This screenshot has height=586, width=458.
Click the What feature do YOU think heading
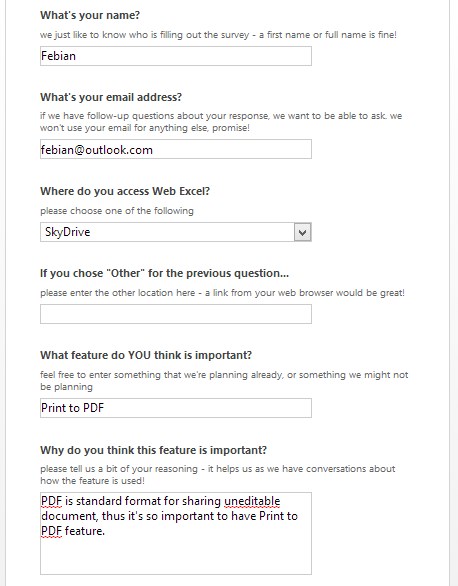[146, 355]
